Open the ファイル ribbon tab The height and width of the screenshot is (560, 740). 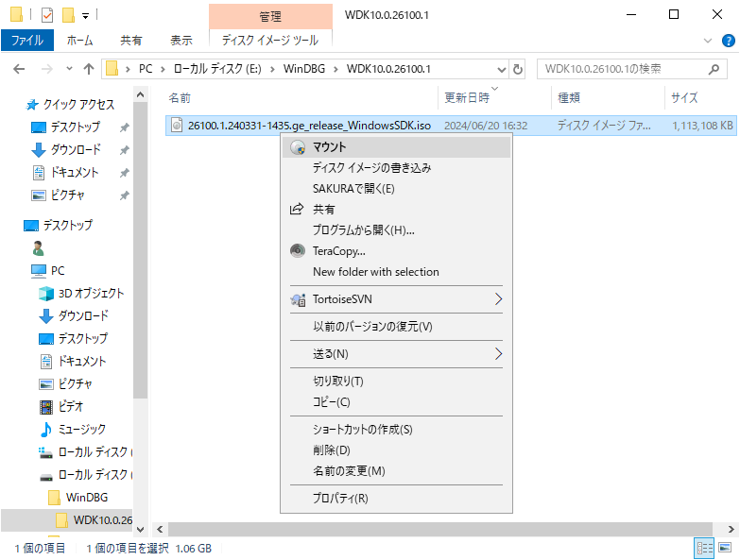pyautogui.click(x=27, y=41)
